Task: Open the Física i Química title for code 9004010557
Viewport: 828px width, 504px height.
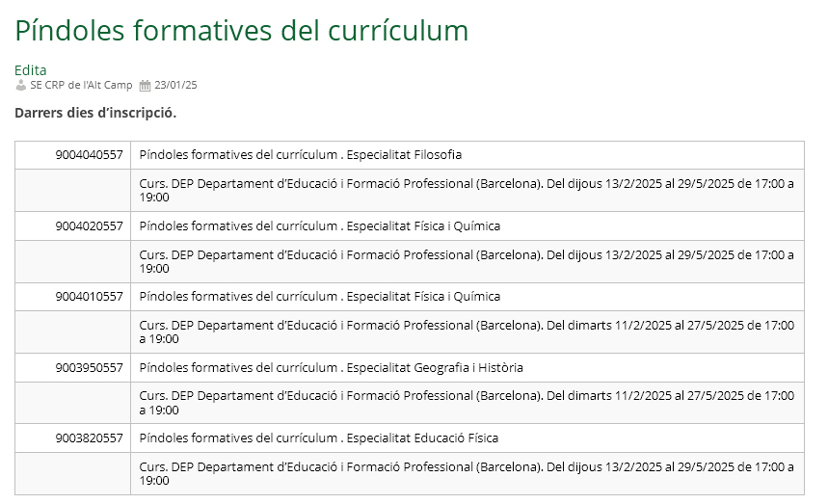Action: click(320, 297)
